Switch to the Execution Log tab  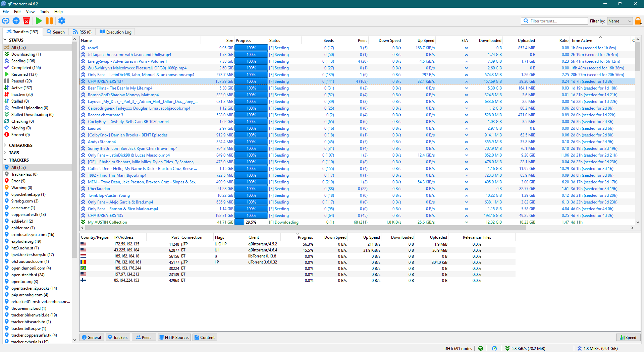(115, 32)
